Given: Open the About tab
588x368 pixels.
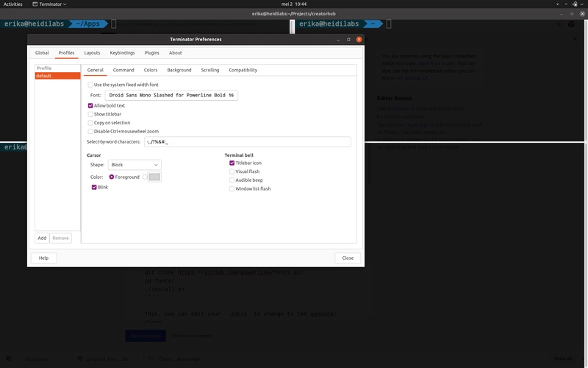Looking at the screenshot, I should tap(175, 53).
